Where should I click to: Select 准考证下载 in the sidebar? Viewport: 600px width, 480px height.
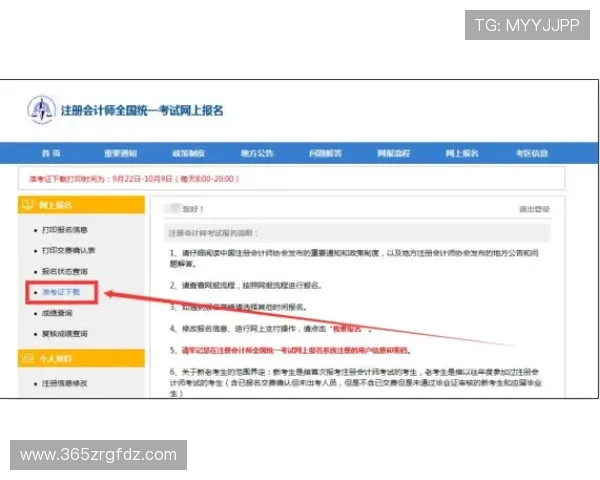tap(61, 292)
